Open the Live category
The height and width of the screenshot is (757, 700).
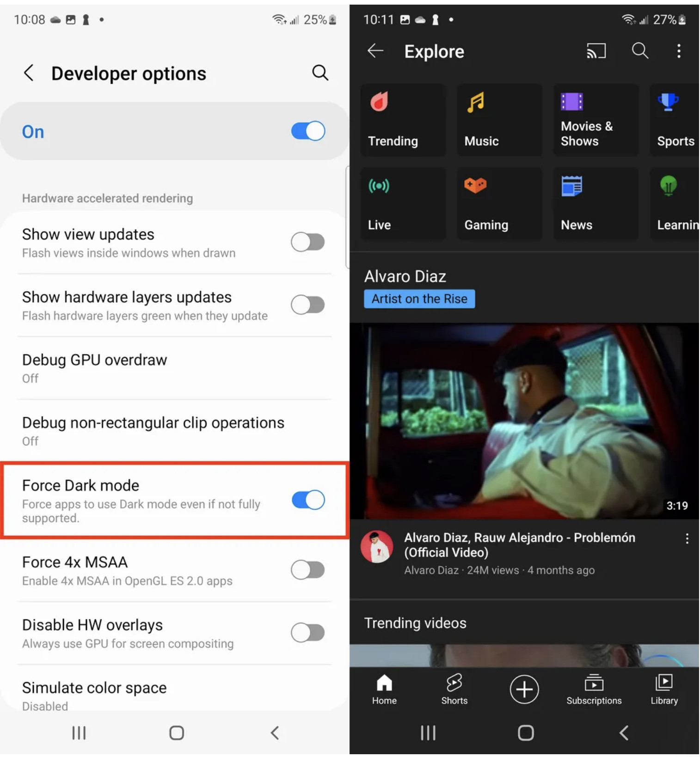[403, 204]
